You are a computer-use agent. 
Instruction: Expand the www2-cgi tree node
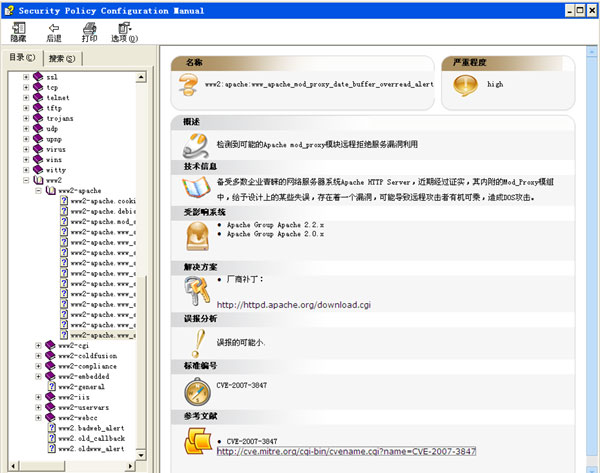pyautogui.click(x=38, y=345)
